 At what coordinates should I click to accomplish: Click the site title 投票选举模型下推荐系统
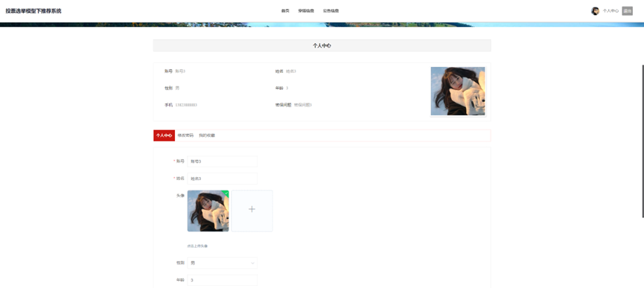34,11
